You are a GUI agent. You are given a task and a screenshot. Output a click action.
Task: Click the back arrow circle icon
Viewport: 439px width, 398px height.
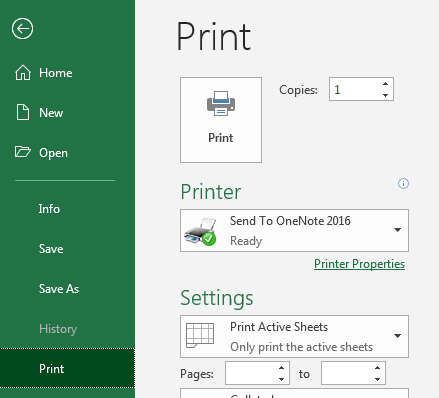[x=22, y=29]
